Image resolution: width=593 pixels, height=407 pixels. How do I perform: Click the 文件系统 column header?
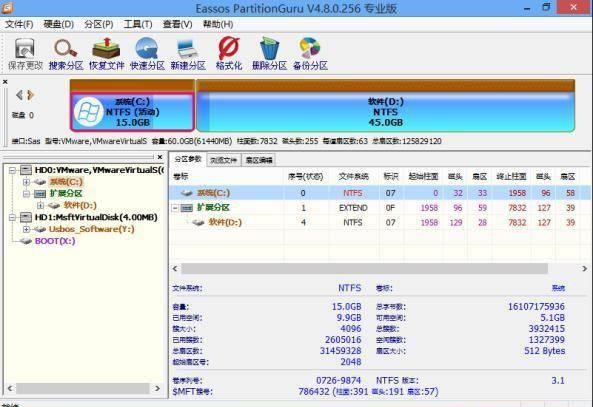point(353,177)
